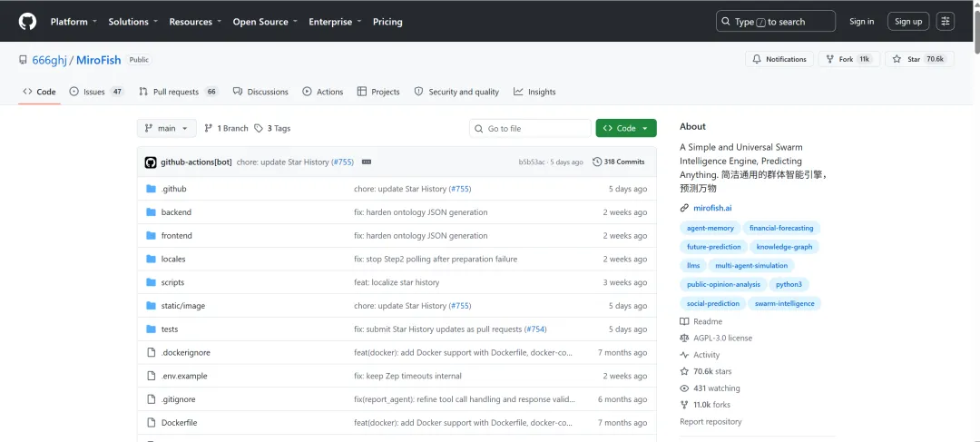The image size is (980, 442).
Task: Click Report repository link
Action: (710, 421)
